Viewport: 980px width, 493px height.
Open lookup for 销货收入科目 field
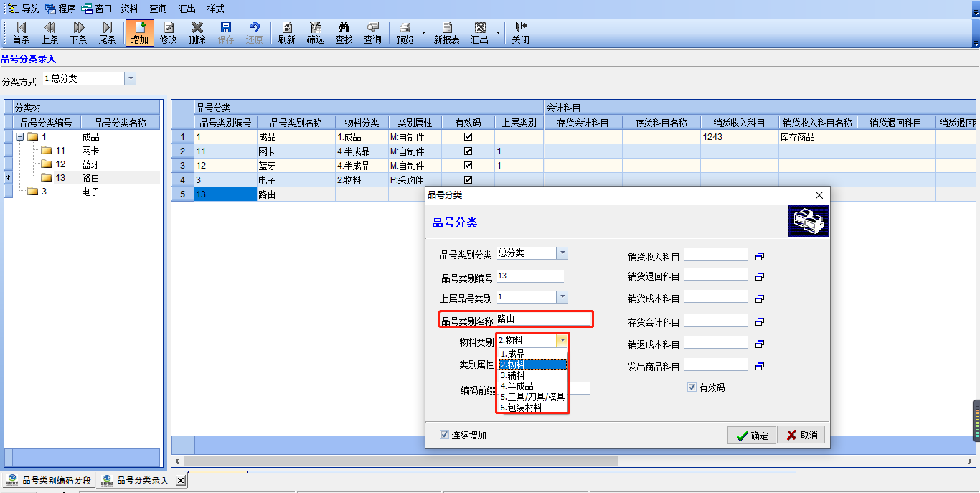pyautogui.click(x=760, y=256)
